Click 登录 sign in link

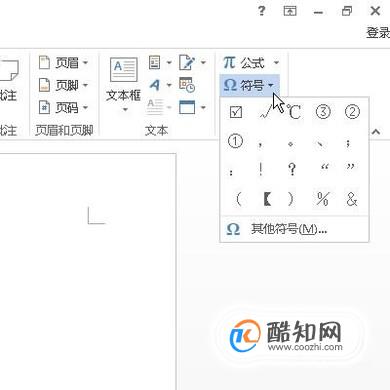[x=378, y=33]
